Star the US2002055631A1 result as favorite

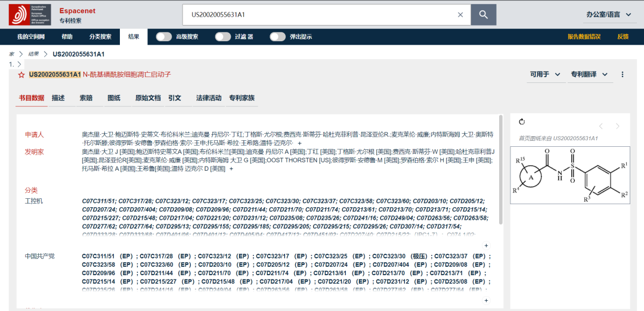coord(21,75)
